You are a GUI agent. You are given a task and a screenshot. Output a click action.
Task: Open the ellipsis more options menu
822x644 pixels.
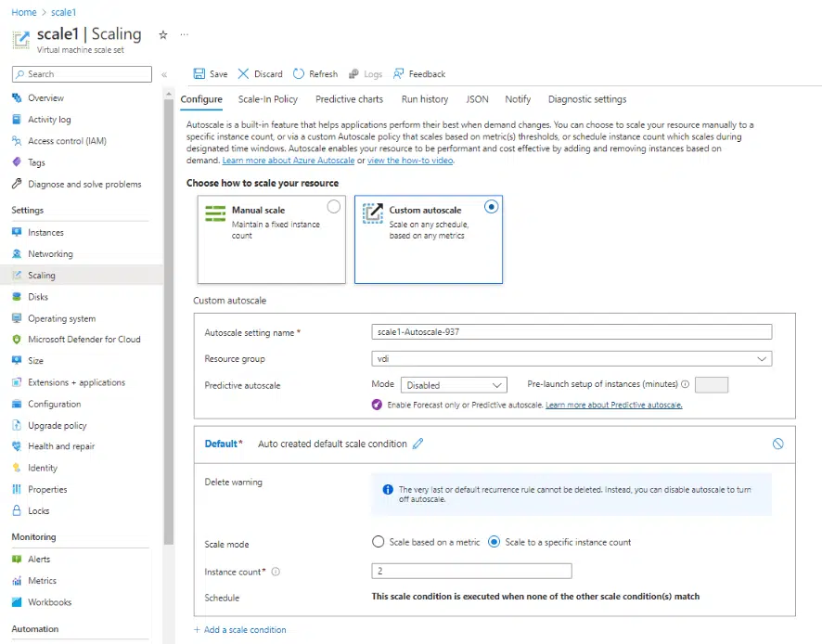184,34
